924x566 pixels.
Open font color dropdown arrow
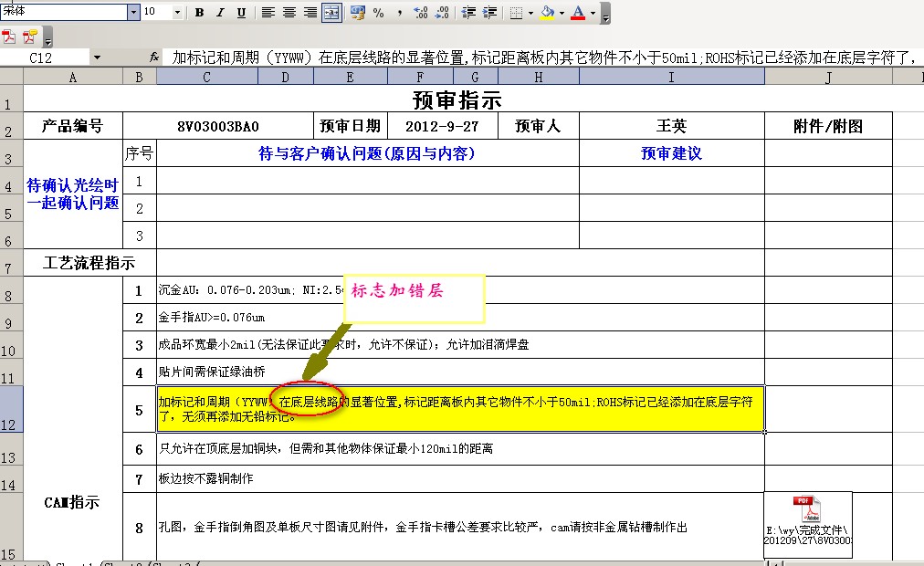593,13
